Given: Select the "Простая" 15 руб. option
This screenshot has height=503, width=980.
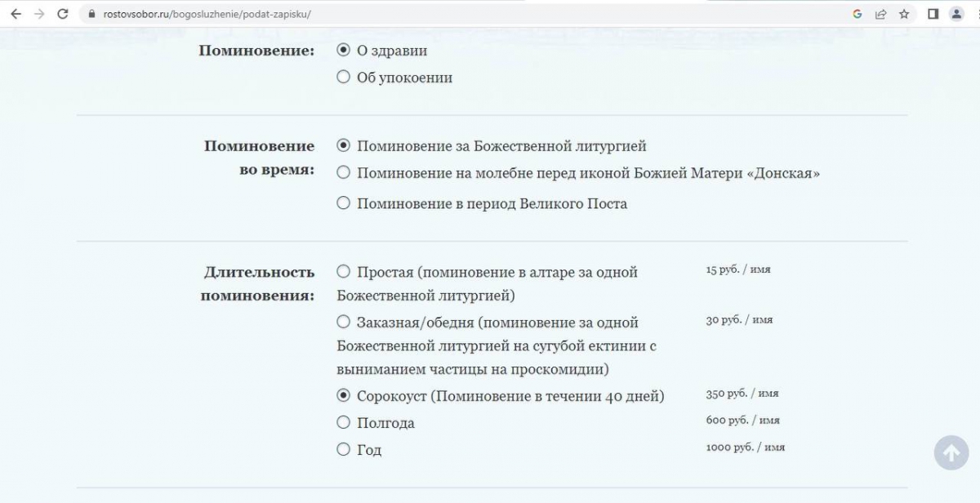Looking at the screenshot, I should click(x=344, y=271).
